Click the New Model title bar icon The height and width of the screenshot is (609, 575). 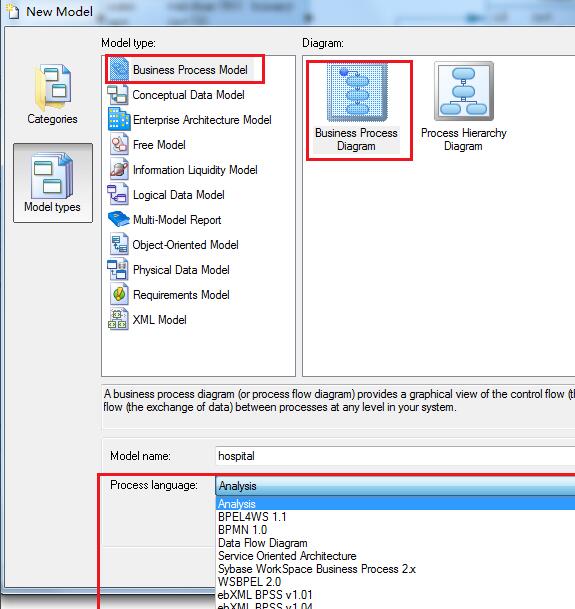12,11
